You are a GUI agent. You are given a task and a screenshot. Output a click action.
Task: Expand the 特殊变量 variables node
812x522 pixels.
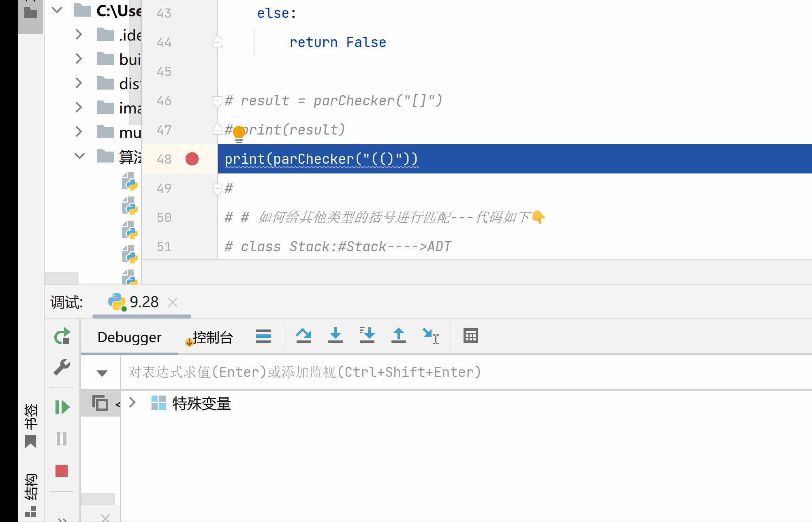[x=132, y=402]
